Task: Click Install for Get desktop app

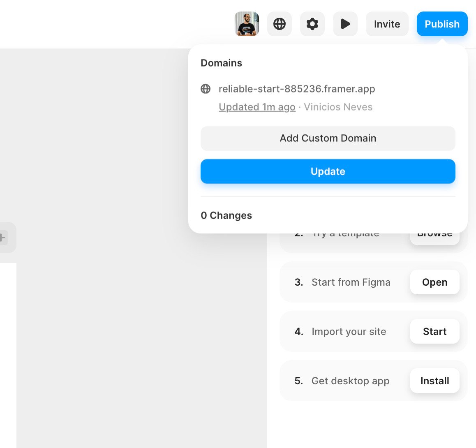Action: (435, 381)
